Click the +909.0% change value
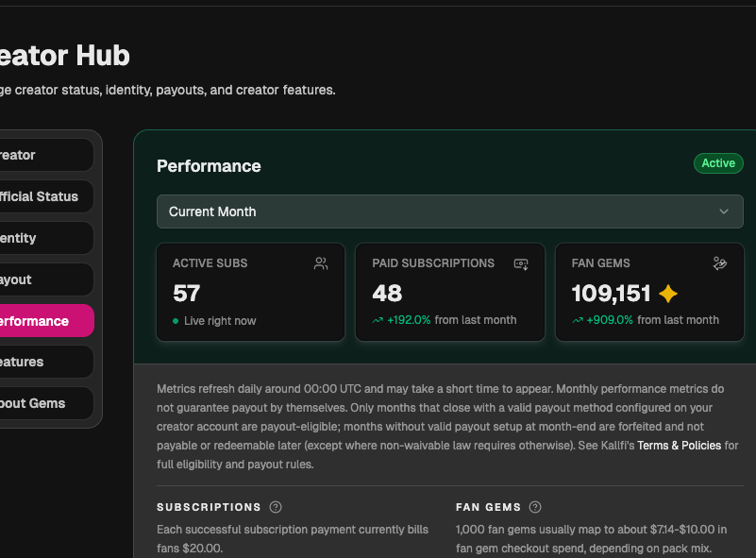Viewport: 756px width, 558px height. coord(610,320)
